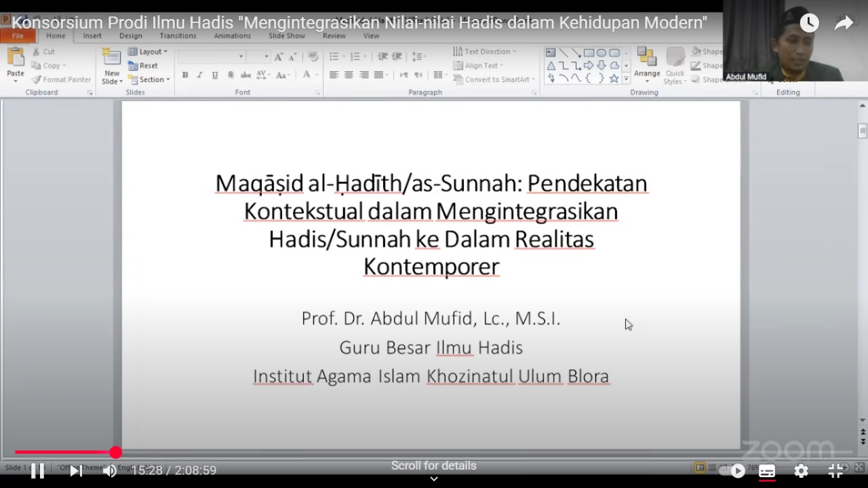
Task: Click the New Slide icon
Action: pyautogui.click(x=112, y=58)
